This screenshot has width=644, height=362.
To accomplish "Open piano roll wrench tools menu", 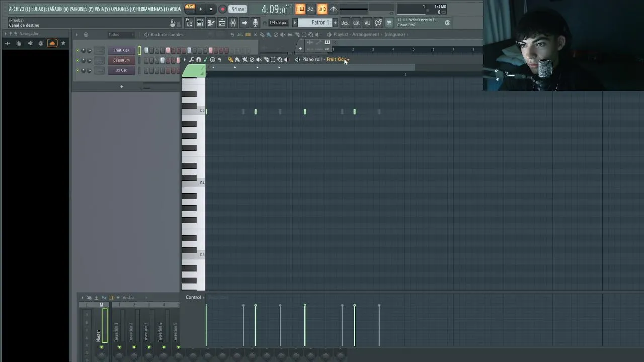I will pos(191,60).
